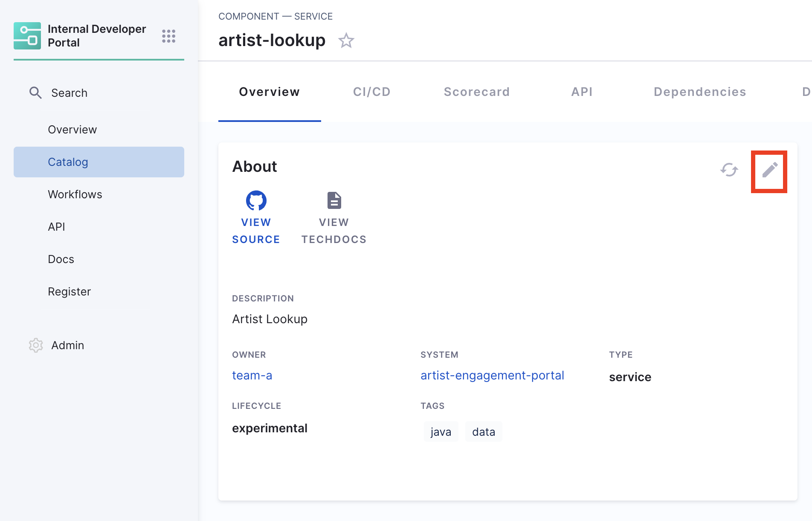Click the data tag chip

coord(484,432)
